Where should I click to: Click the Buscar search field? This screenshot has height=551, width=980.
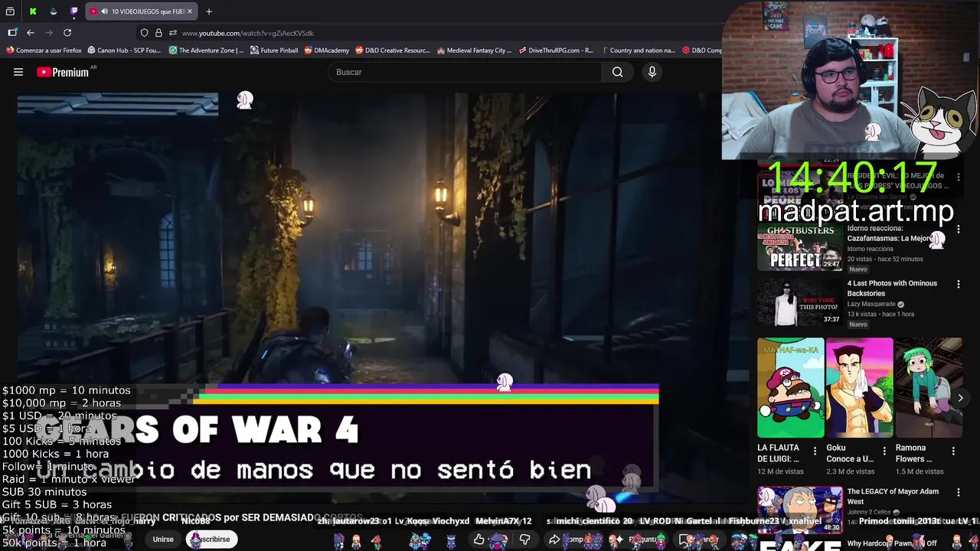click(465, 72)
